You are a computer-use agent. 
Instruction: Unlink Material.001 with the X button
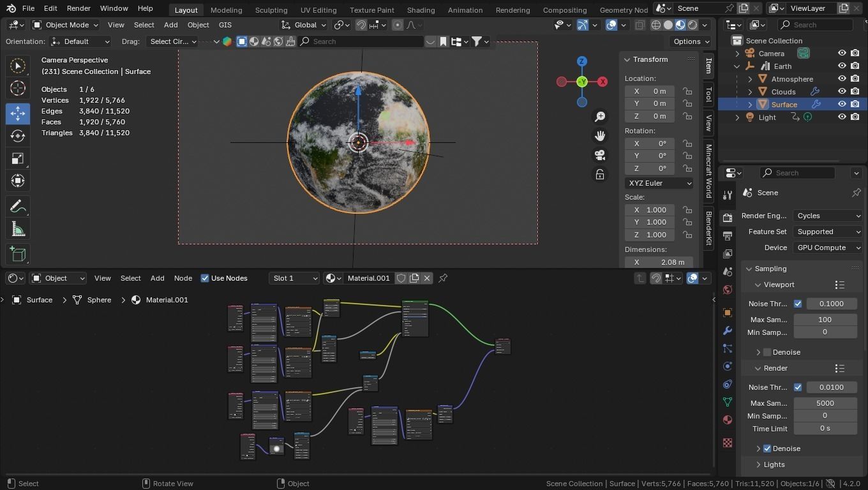click(427, 278)
